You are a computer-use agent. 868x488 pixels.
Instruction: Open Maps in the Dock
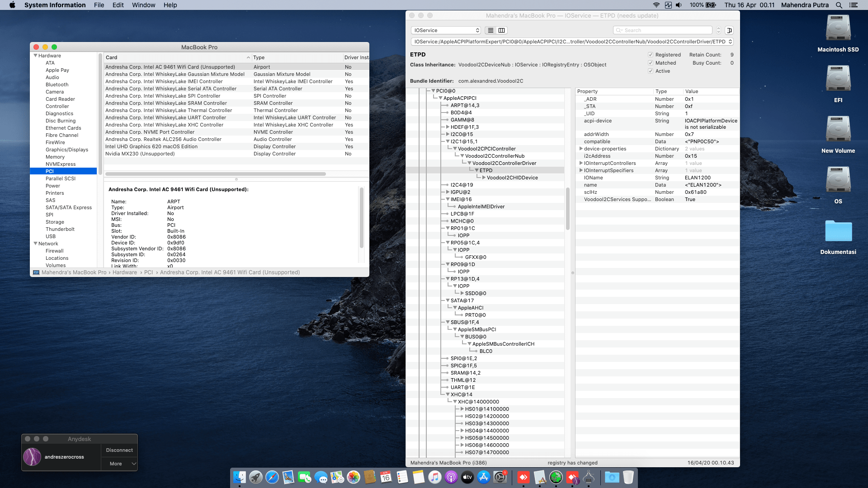coord(337,477)
